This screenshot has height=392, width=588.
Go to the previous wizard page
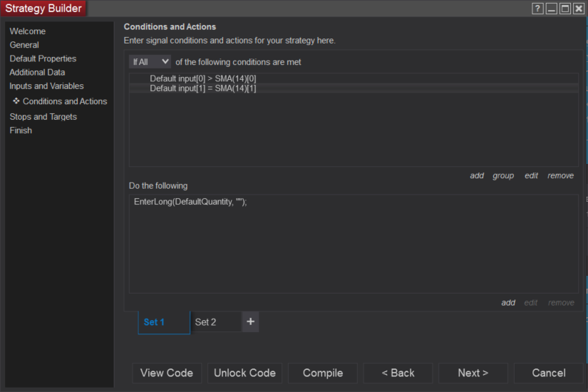tap(398, 373)
